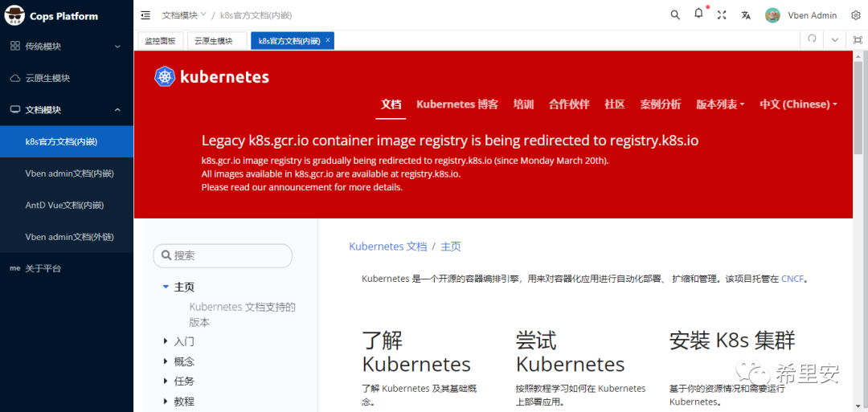Click the 主页 breadcrumb link
Screen dimensions: 868x412
pos(451,247)
